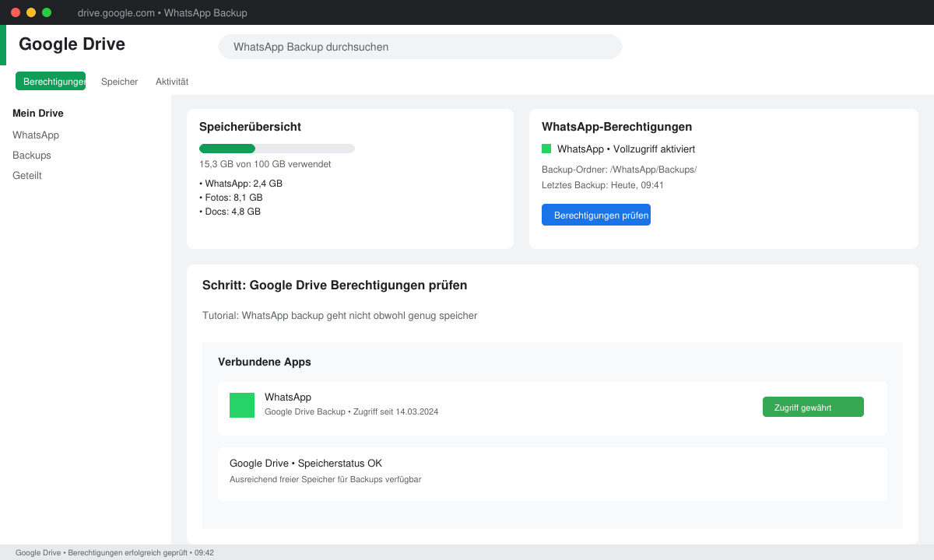This screenshot has width=934, height=560.
Task: Open Geteilt in the sidebar
Action: pyautogui.click(x=27, y=176)
